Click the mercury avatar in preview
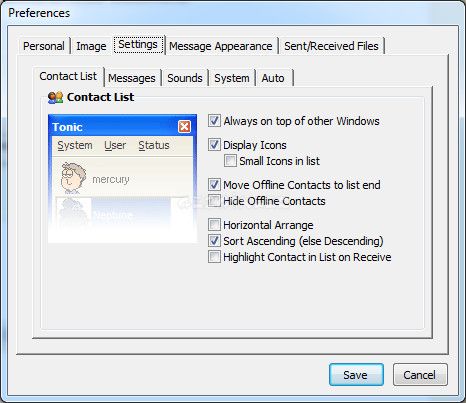The width and height of the screenshot is (466, 403). [73, 178]
